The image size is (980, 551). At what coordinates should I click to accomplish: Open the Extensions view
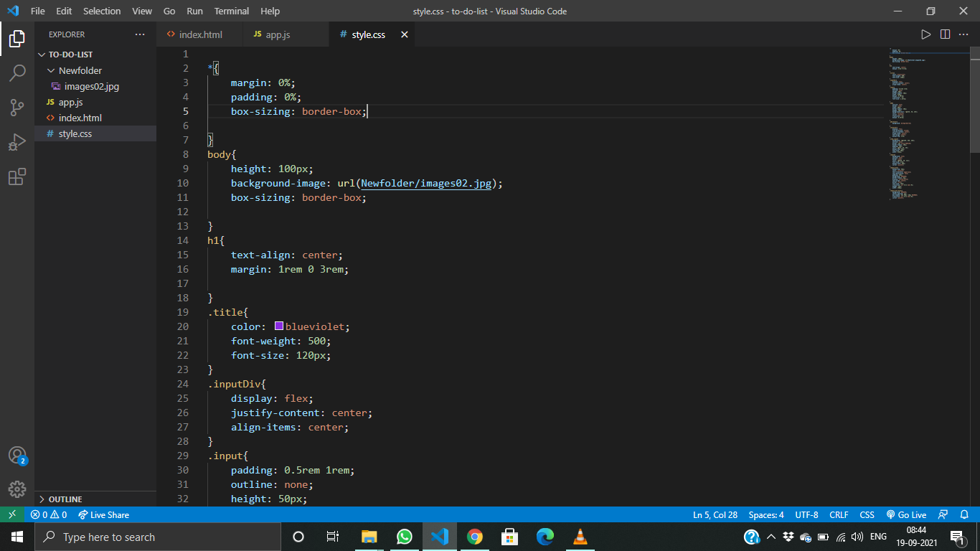pos(17,176)
